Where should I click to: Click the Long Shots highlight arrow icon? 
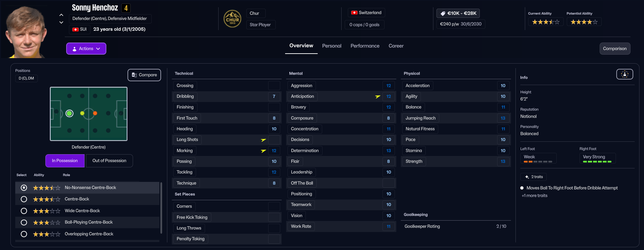[263, 140]
